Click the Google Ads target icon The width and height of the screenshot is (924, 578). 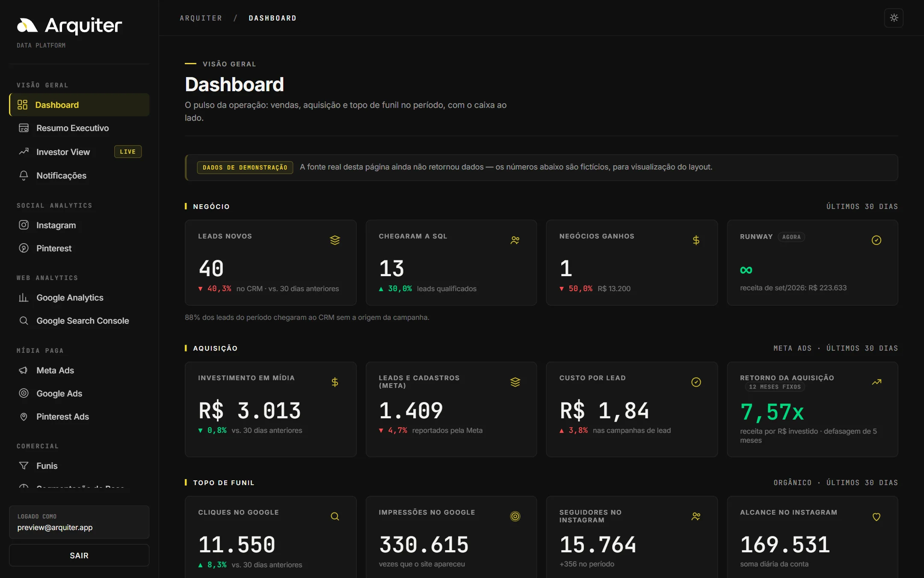pos(24,393)
